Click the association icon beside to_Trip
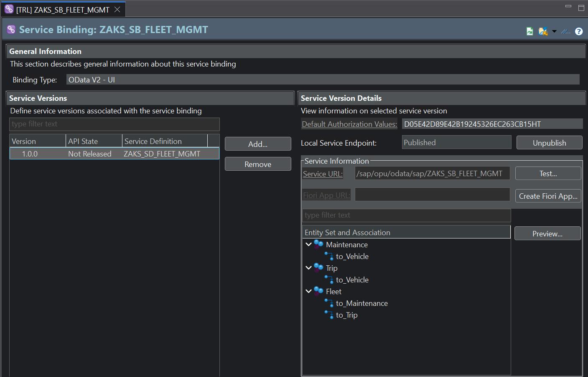Image resolution: width=588 pixels, height=377 pixels. 329,315
